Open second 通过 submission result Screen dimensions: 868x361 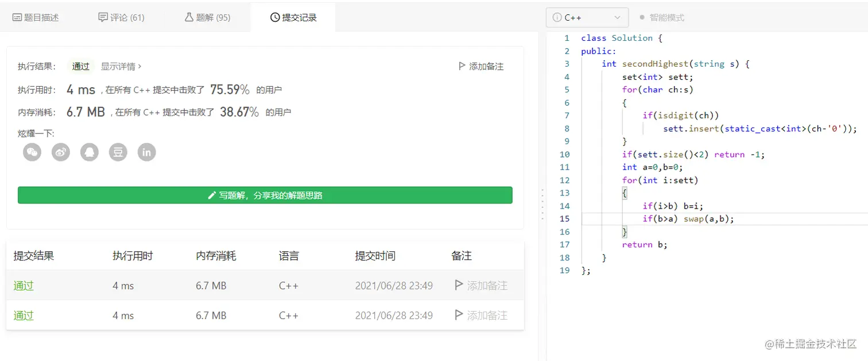(24, 315)
